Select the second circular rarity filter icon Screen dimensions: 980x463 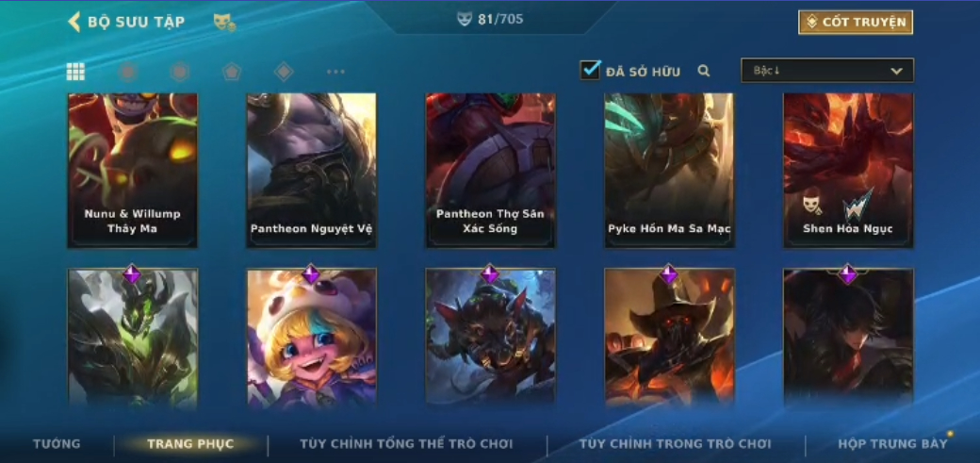(x=180, y=72)
